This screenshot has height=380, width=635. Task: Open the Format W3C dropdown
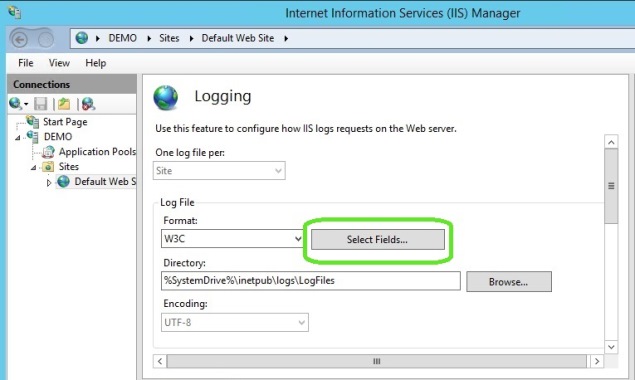pos(232,239)
